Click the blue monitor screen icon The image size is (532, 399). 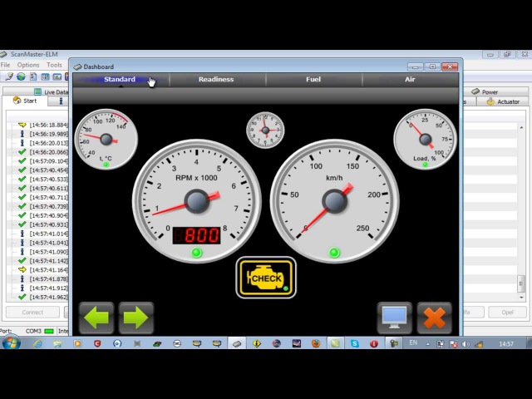(x=394, y=318)
